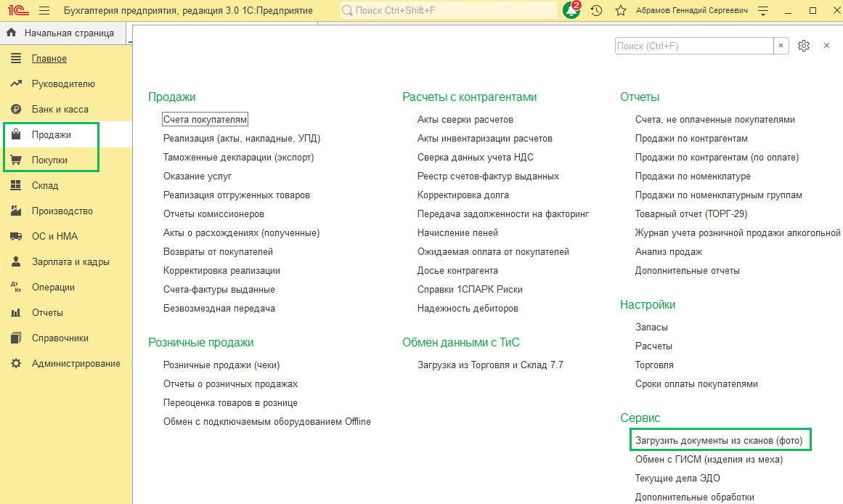Open Анализ продаж report
Viewport: 843px width, 504px height.
tap(669, 252)
